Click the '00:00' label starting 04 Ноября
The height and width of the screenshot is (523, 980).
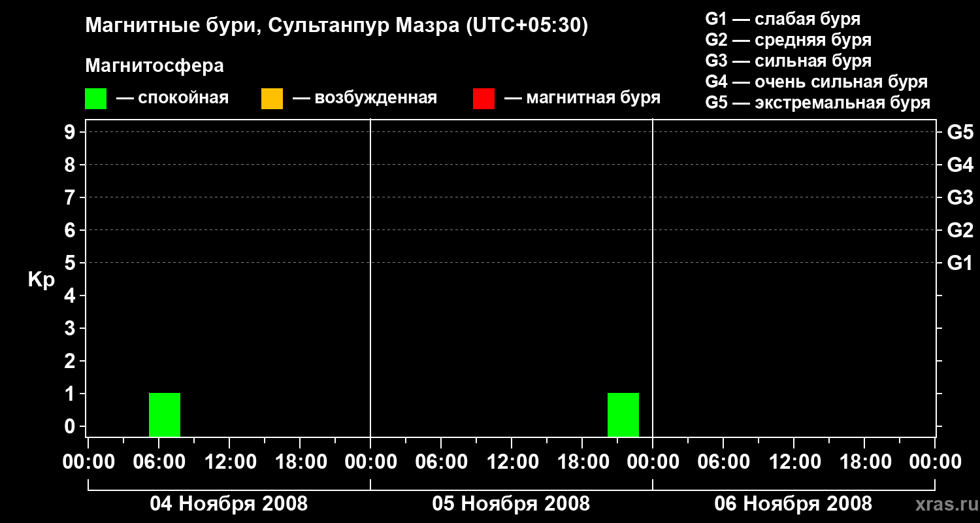point(88,462)
